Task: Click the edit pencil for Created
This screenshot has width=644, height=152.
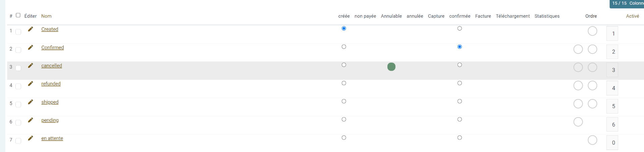Action: coord(31,29)
